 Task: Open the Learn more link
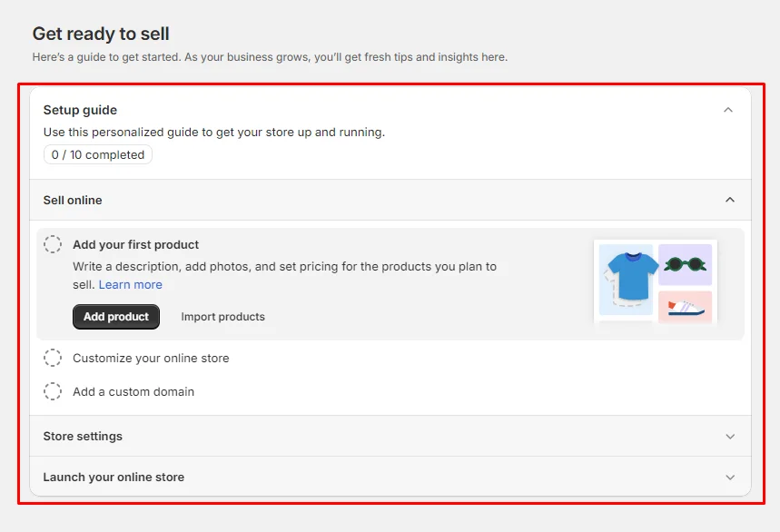pos(130,284)
